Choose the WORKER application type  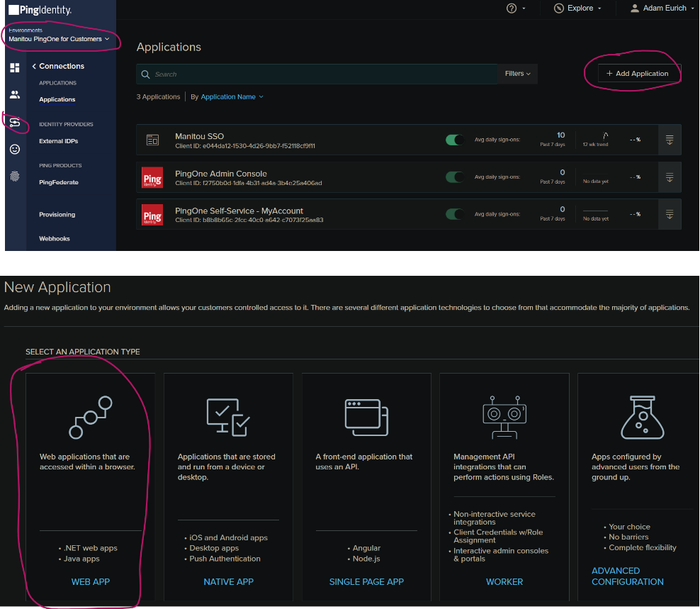click(504, 582)
